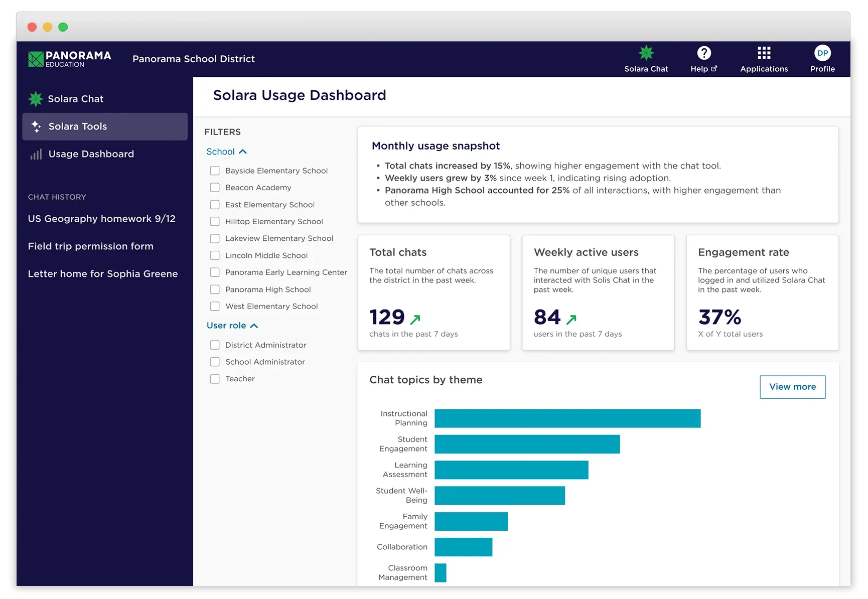Click the Engagement rate card heading
This screenshot has width=868, height=599.
click(743, 252)
